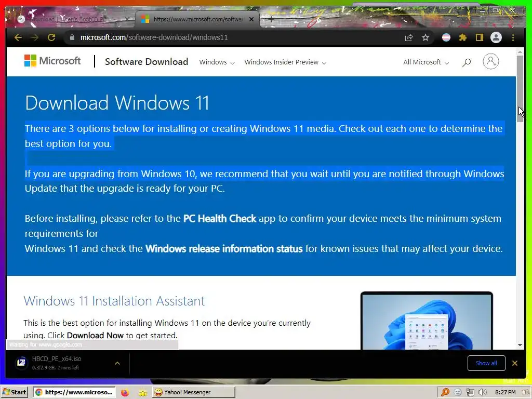Viewport: 532px width, 399px height.
Task: Open the Software Download home link
Action: (146, 62)
